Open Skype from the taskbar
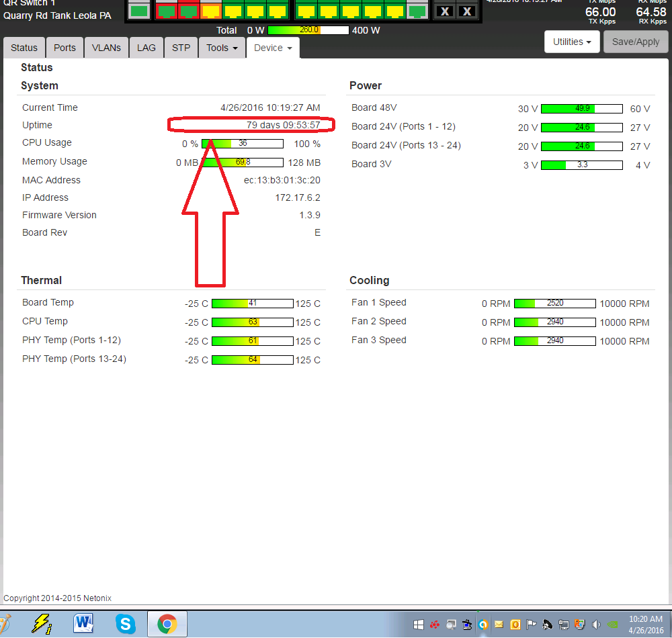 click(x=125, y=624)
